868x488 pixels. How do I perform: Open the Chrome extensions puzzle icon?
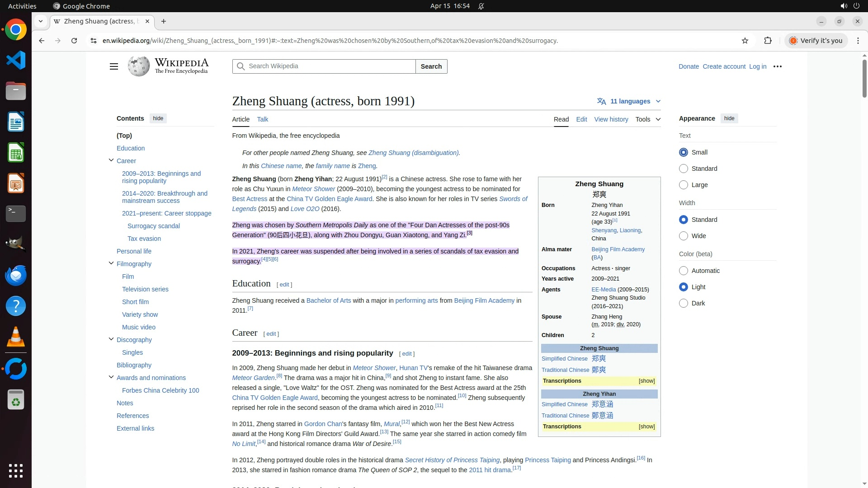(x=768, y=41)
